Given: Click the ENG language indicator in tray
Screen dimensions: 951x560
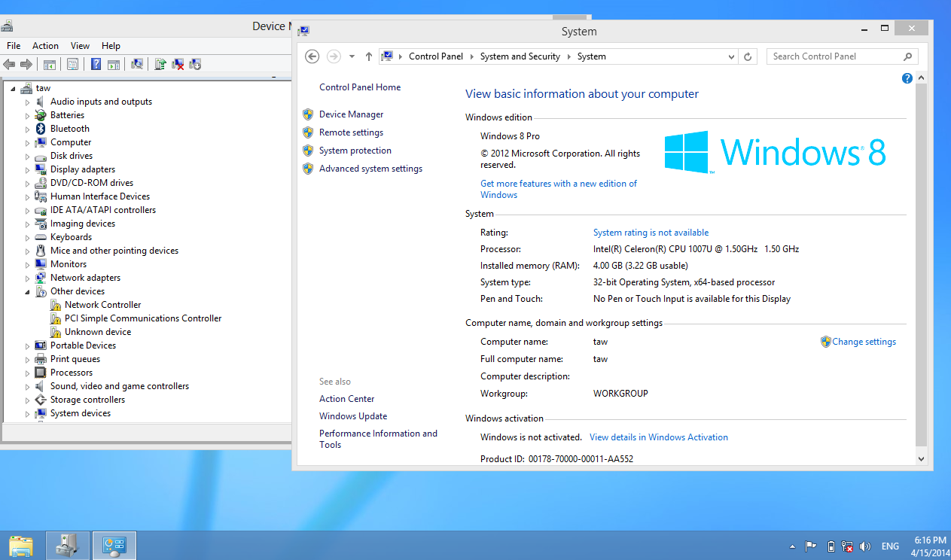Looking at the screenshot, I should (890, 546).
